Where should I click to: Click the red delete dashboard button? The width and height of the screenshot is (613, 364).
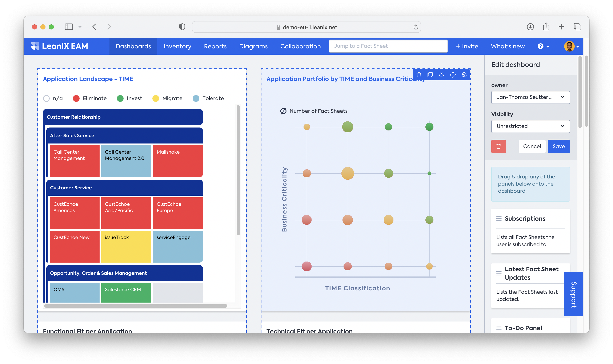point(498,146)
